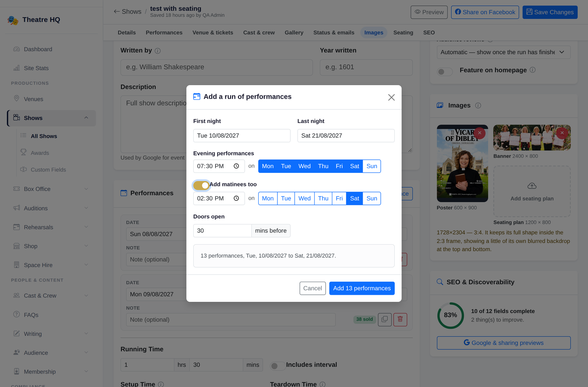Click the Site Stats chart icon
Viewport: 588px width, 387px height.
pyautogui.click(x=17, y=68)
